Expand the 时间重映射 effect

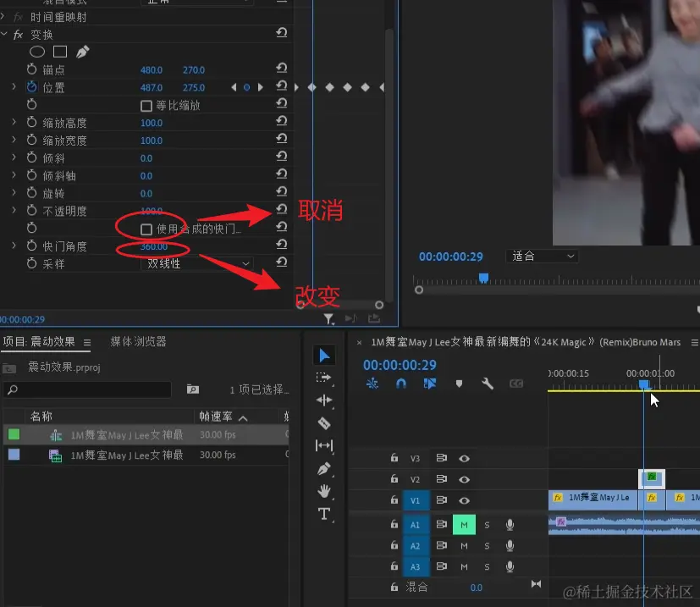(x=3, y=17)
